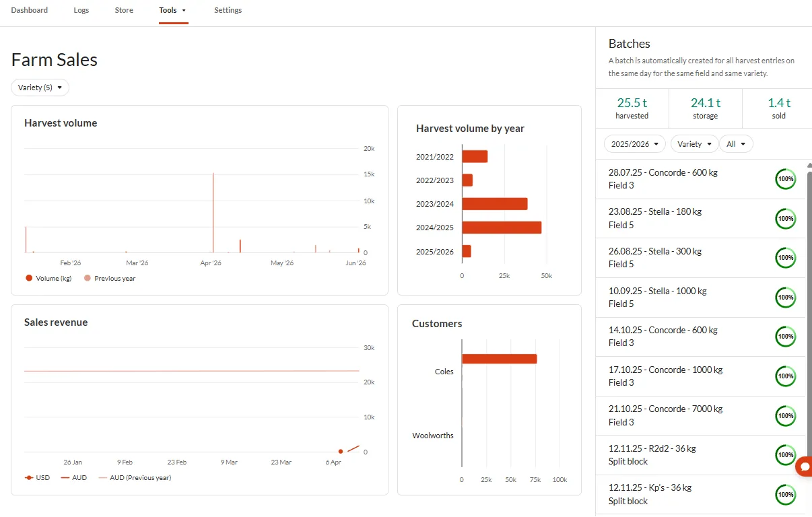Image resolution: width=812 pixels, height=517 pixels.
Task: Open the Variety (5) filter dropdown
Action: click(x=40, y=88)
